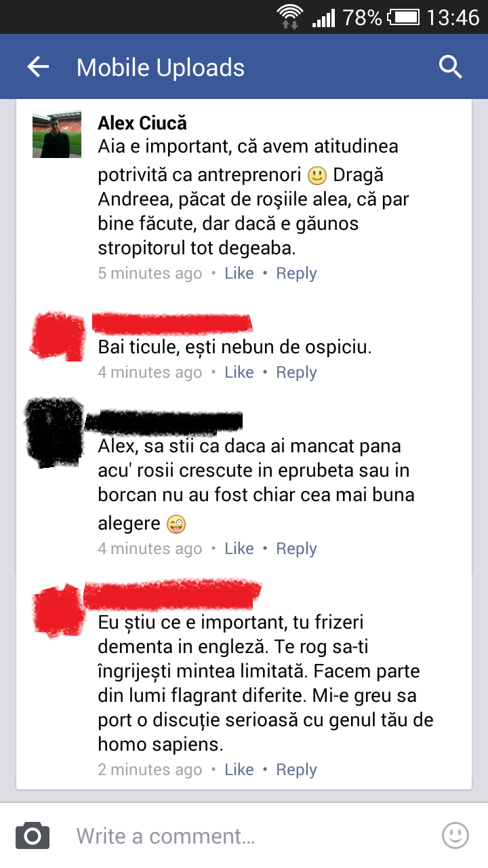The height and width of the screenshot is (868, 488).
Task: Reply to the 'rosii crescute in eprubeta' comment
Action: tap(296, 549)
